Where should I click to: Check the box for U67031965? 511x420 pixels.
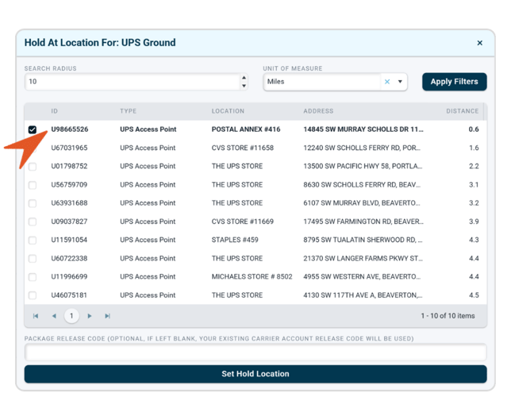[33, 148]
